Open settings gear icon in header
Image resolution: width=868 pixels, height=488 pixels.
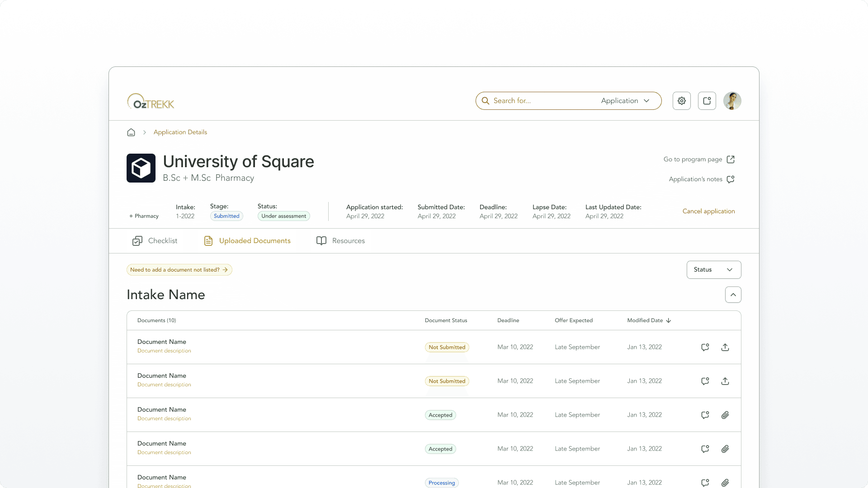[682, 101]
